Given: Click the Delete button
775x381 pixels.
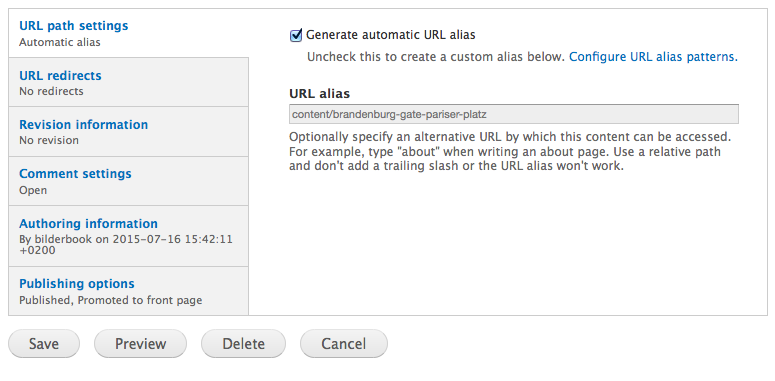Looking at the screenshot, I should point(243,344).
